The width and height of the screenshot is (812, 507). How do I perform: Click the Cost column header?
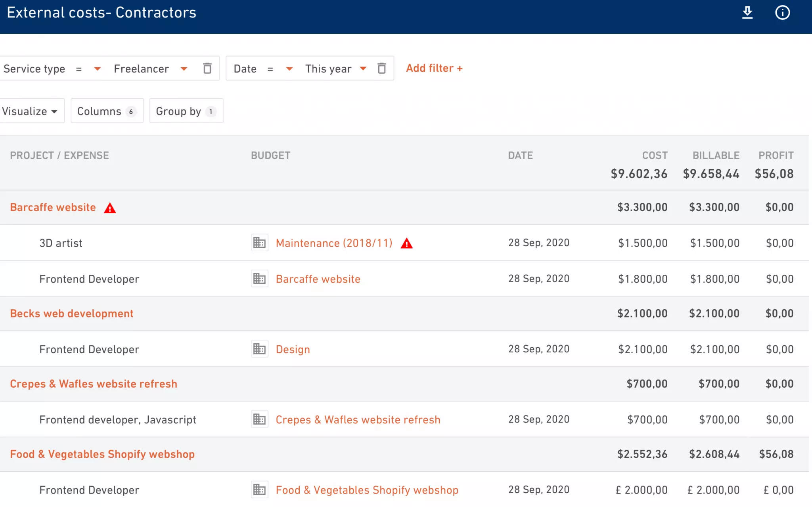tap(655, 155)
